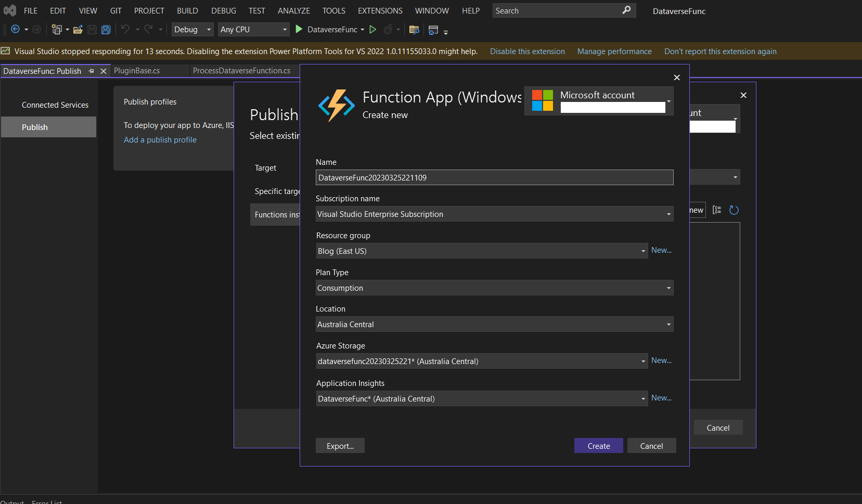862x504 pixels.
Task: Click the tree view icon next to refresh
Action: point(717,210)
